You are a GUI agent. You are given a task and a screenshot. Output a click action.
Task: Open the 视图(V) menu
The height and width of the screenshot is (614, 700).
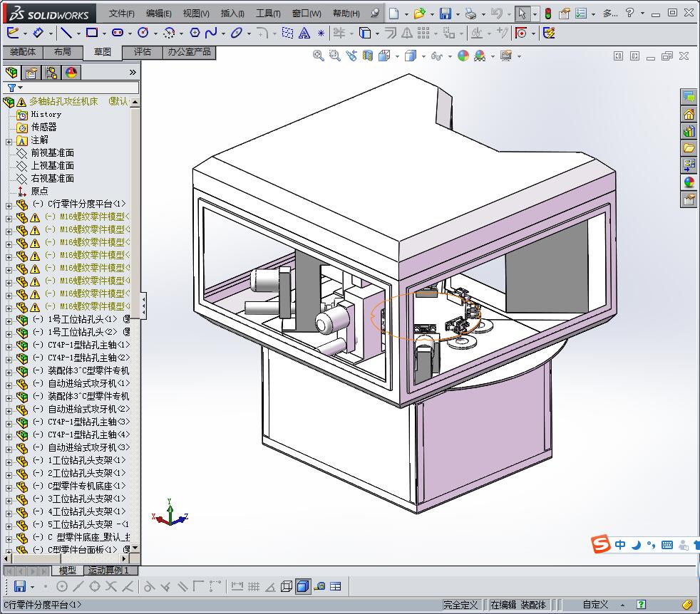196,14
